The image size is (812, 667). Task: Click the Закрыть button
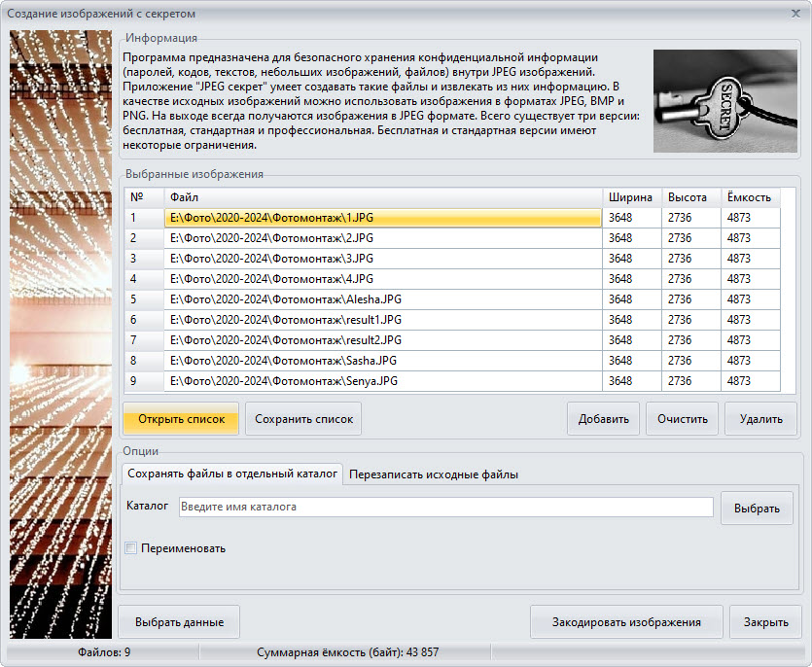tap(766, 622)
